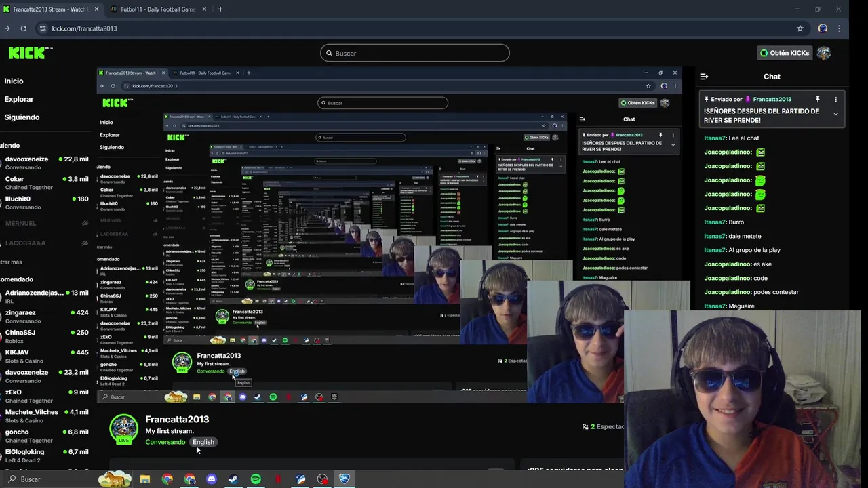
Task: Click chat message "dale metete"
Action: [x=745, y=236]
